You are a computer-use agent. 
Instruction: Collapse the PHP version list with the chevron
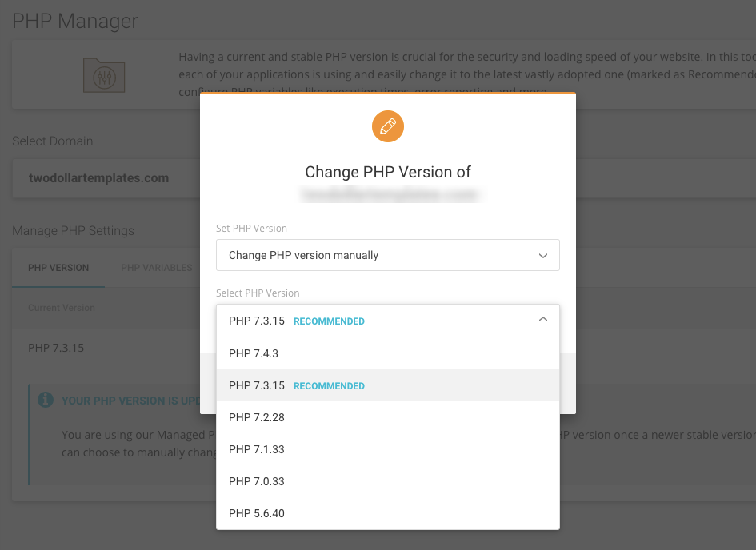[543, 318]
